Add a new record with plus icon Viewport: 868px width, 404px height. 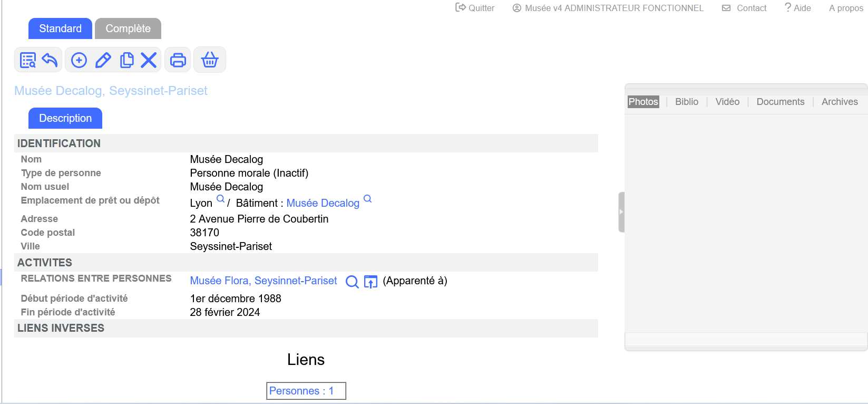79,60
